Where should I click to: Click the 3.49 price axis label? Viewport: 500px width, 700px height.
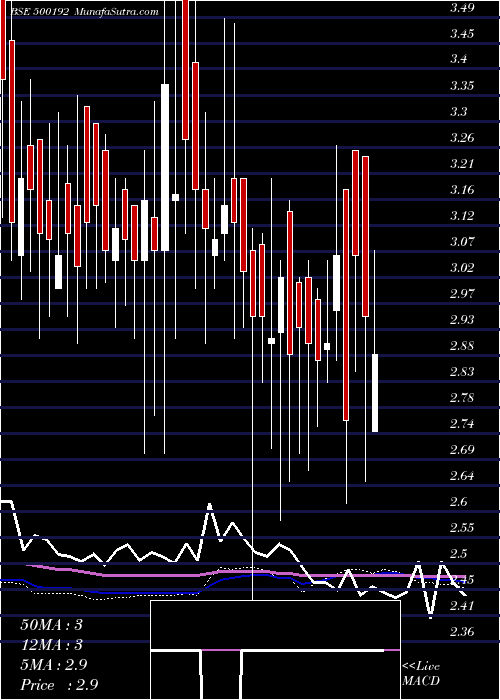tap(462, 8)
